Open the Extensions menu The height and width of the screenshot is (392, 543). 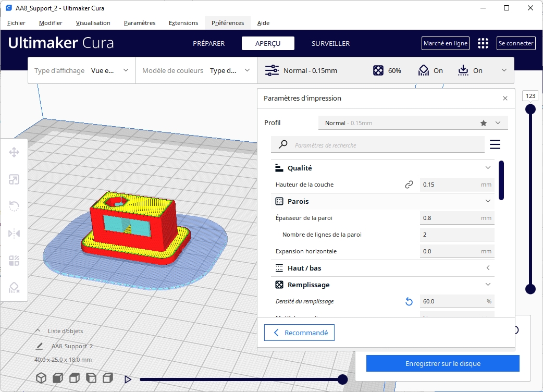tap(183, 23)
